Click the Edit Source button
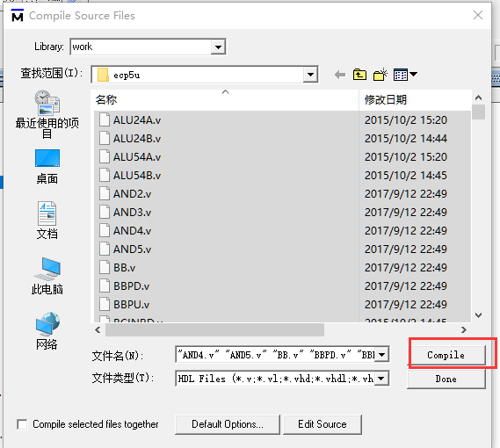Image resolution: width=500 pixels, height=448 pixels. pos(322,424)
